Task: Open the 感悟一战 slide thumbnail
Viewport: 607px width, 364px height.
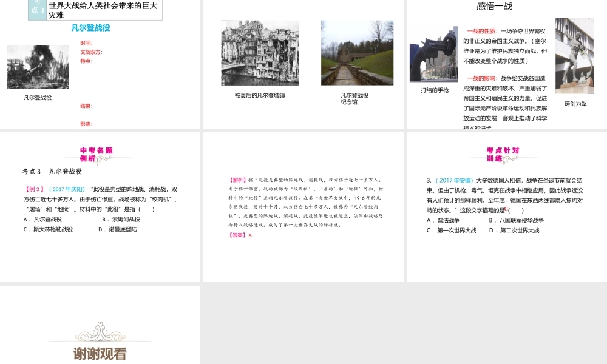Action: 507,64
